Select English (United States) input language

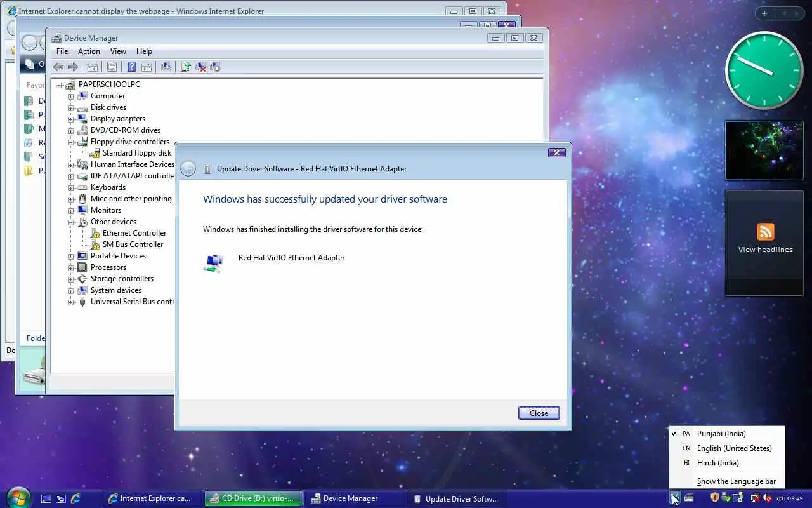(x=727, y=448)
